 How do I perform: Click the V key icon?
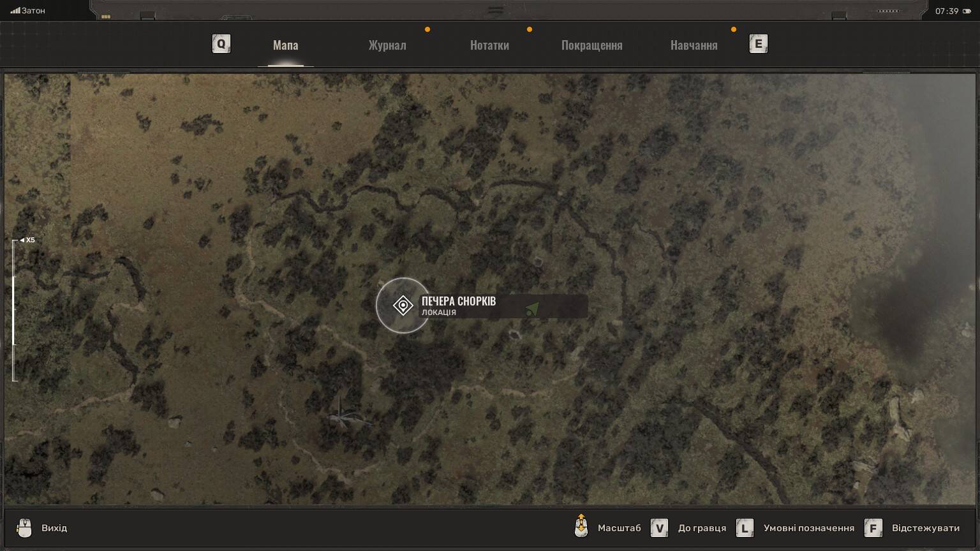(x=659, y=528)
